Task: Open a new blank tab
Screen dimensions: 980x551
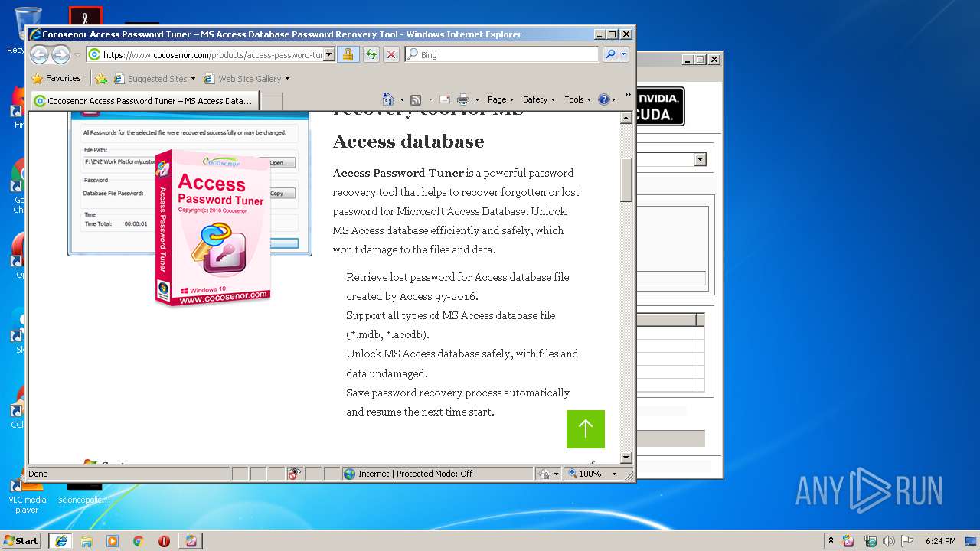Action: coord(272,100)
